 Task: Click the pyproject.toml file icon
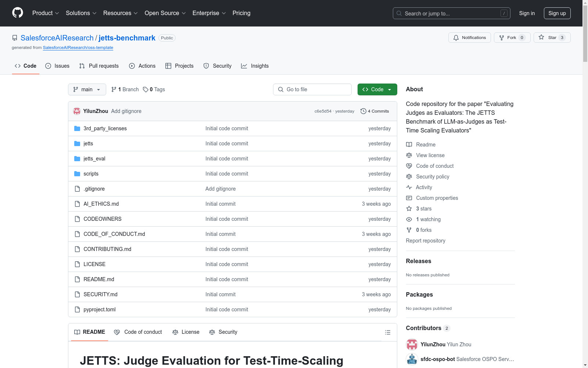[x=77, y=309]
